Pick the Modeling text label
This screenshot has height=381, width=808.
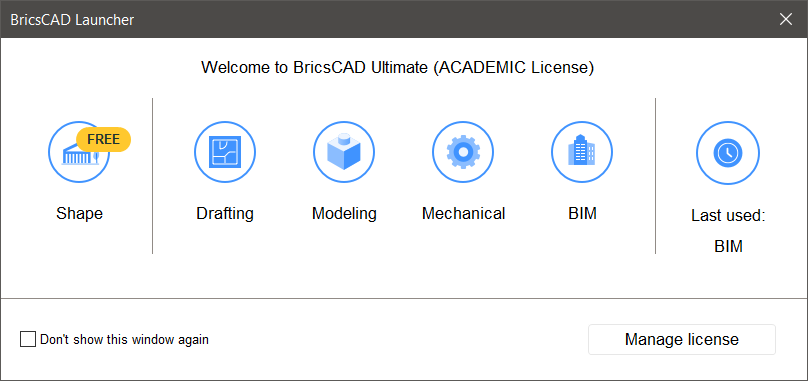point(344,213)
